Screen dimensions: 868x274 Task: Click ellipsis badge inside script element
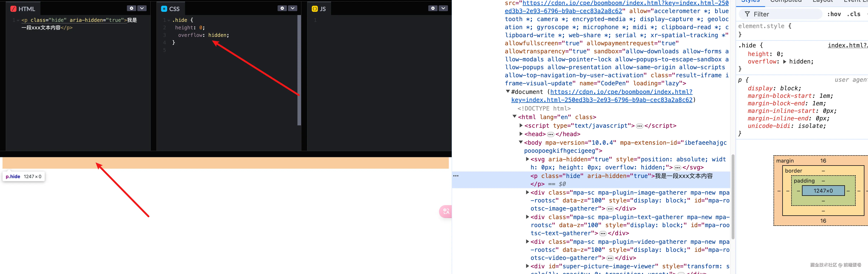[x=639, y=126]
